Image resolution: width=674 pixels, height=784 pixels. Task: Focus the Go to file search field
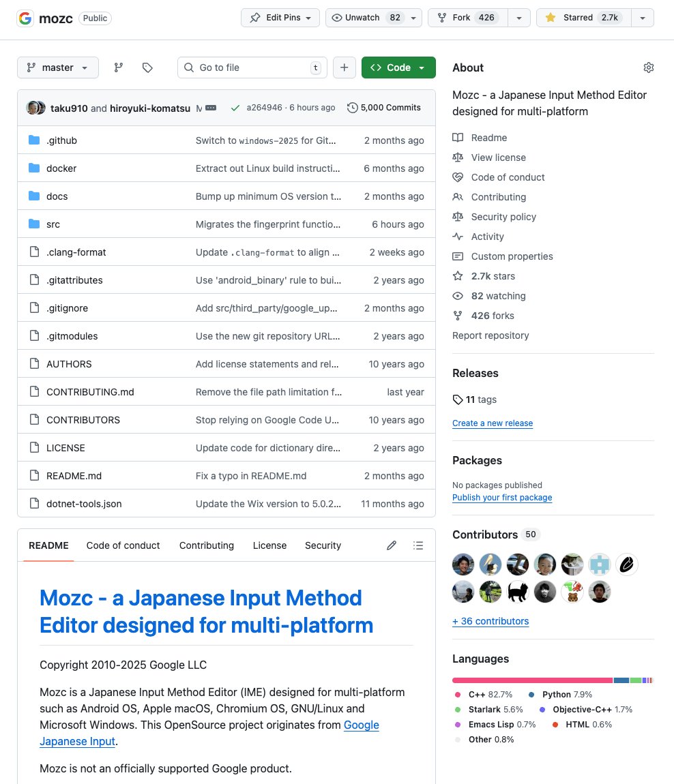pos(252,67)
